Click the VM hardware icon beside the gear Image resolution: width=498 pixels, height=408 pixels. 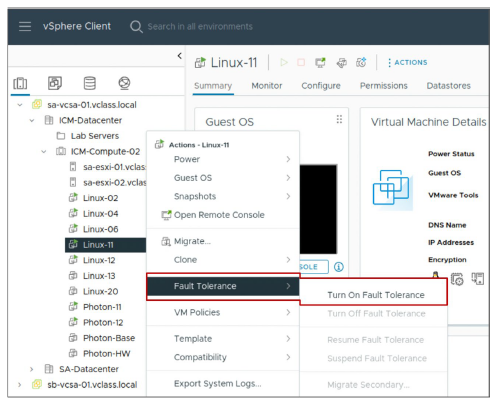pyautogui.click(x=477, y=279)
